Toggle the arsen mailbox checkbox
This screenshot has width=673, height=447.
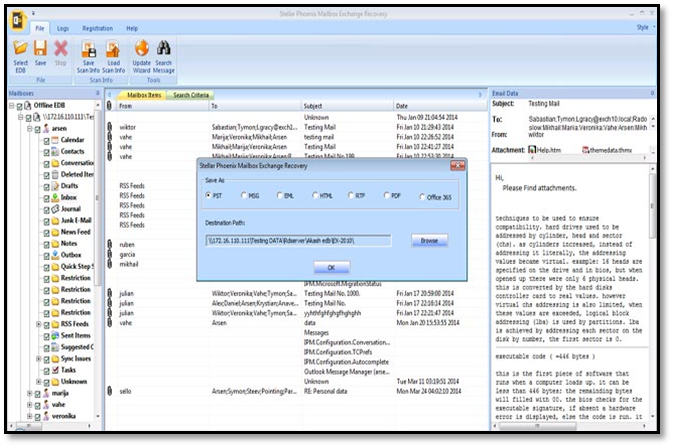[x=37, y=129]
